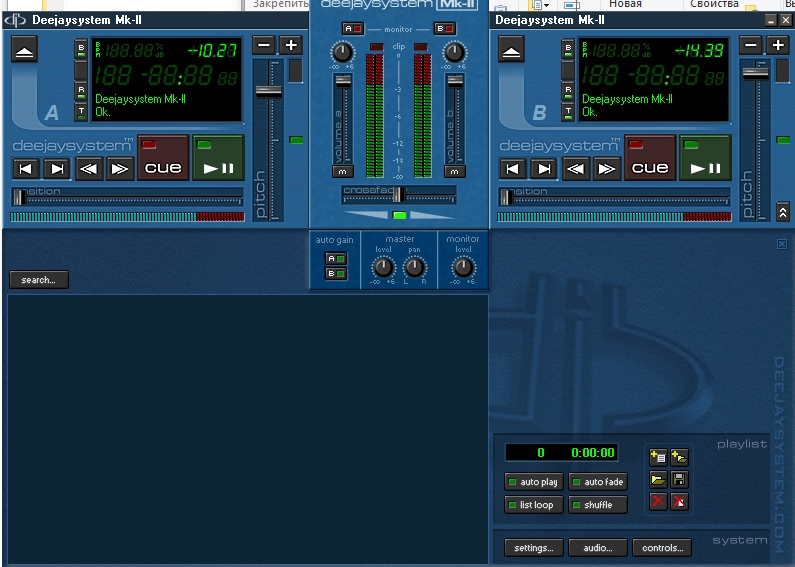Click the save playlist floppy disk icon

point(679,480)
